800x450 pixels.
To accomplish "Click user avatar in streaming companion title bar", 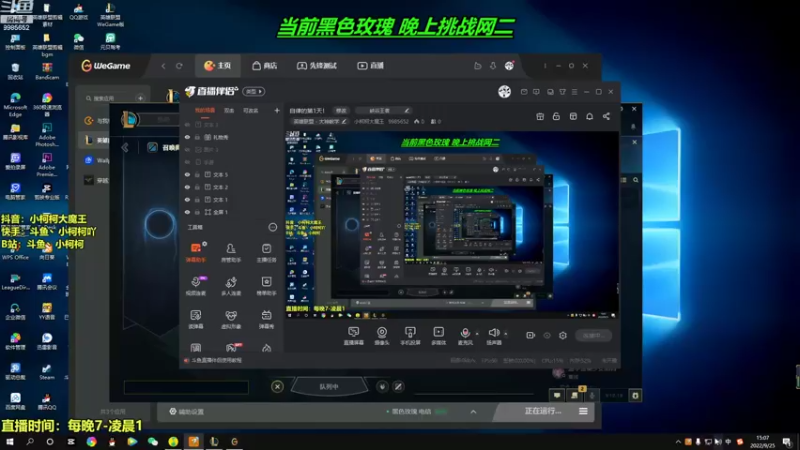I will (x=504, y=91).
